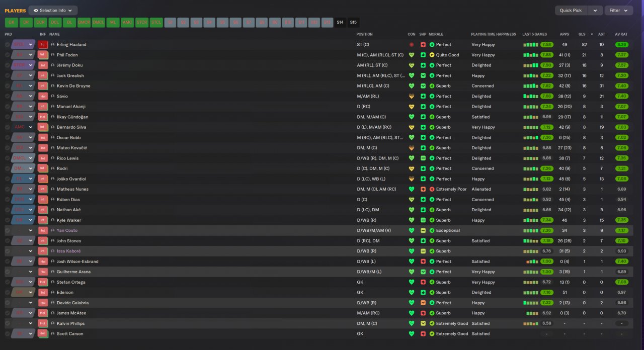Click Haaland's 8.36 average rating pill
The width and height of the screenshot is (644, 350).
coord(621,45)
